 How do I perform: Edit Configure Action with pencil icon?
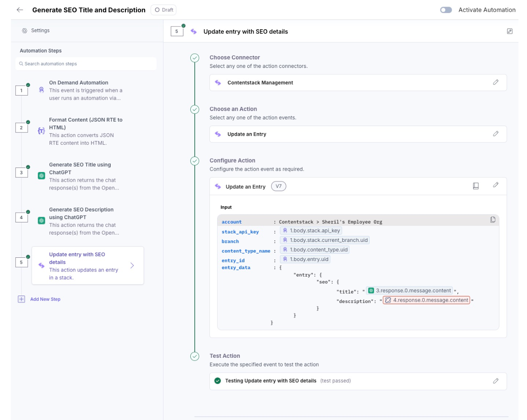496,185
